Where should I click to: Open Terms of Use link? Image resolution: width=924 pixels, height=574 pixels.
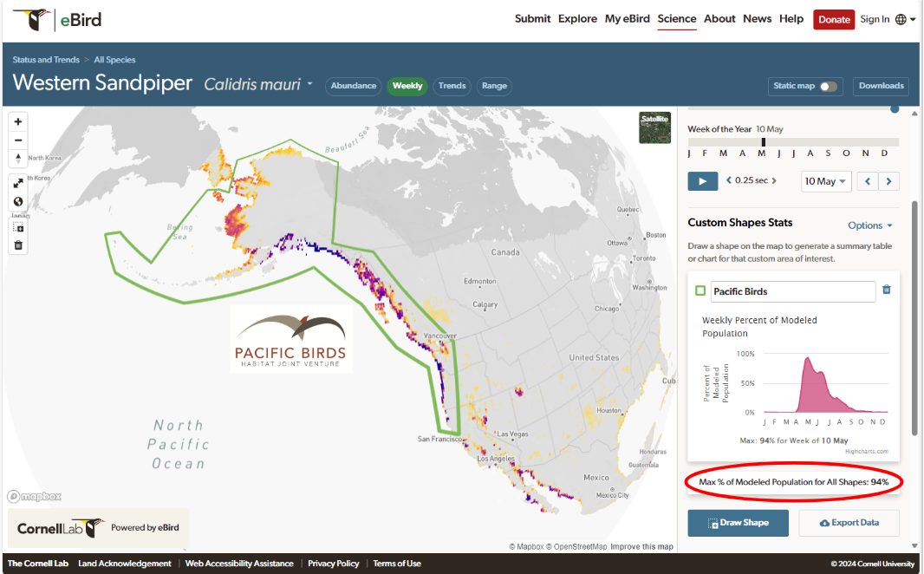coord(397,564)
